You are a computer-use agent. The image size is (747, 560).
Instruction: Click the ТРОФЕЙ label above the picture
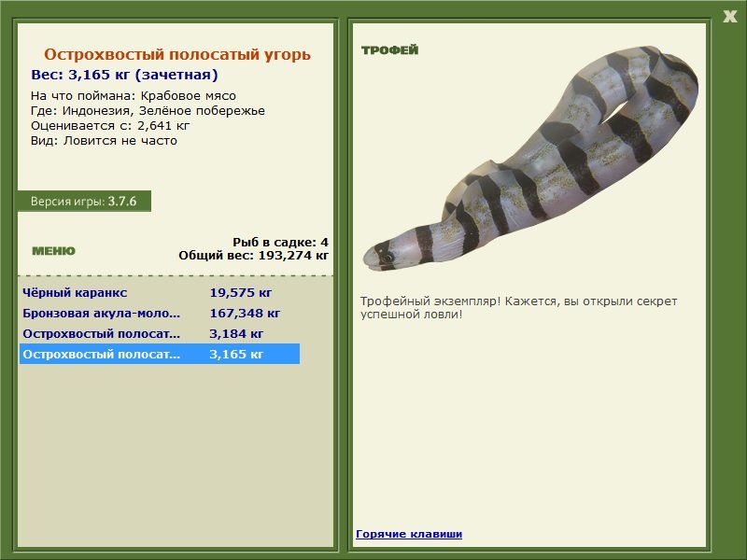[x=389, y=50]
